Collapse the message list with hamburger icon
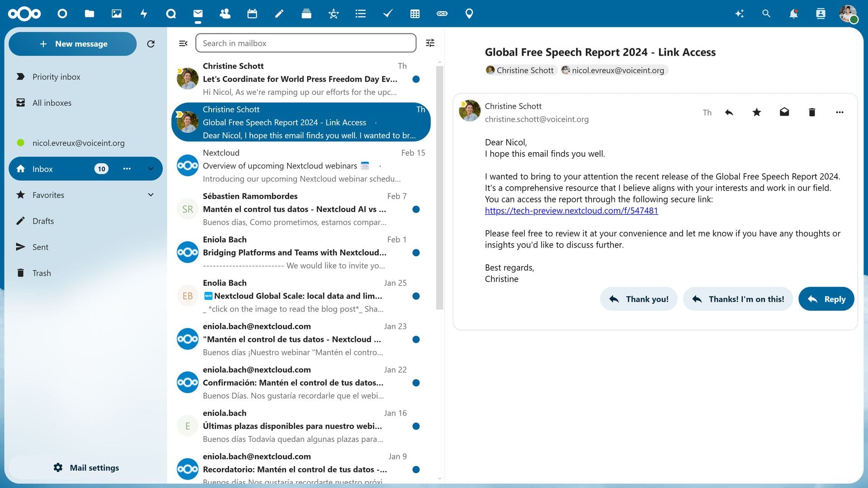The image size is (868, 488). coord(183,43)
